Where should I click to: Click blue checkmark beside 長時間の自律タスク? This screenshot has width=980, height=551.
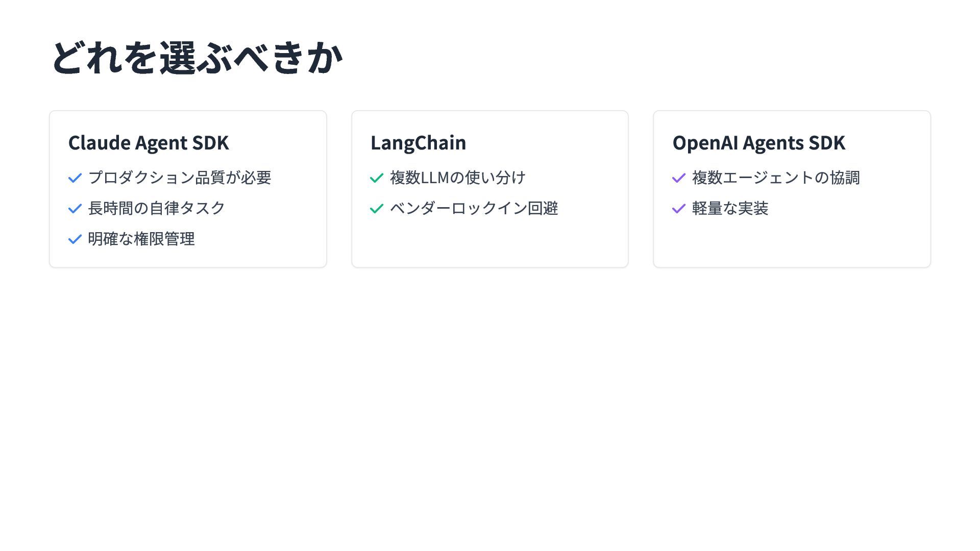[x=75, y=209]
